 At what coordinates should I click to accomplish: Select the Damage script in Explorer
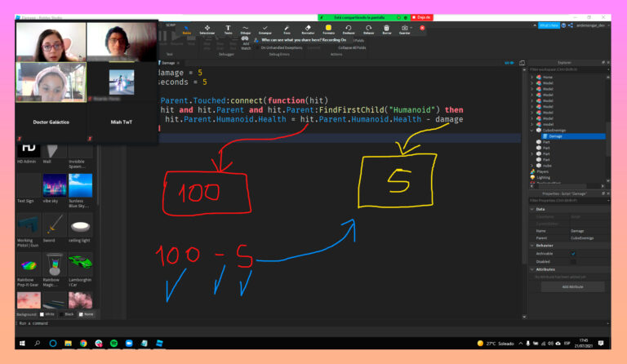click(554, 136)
